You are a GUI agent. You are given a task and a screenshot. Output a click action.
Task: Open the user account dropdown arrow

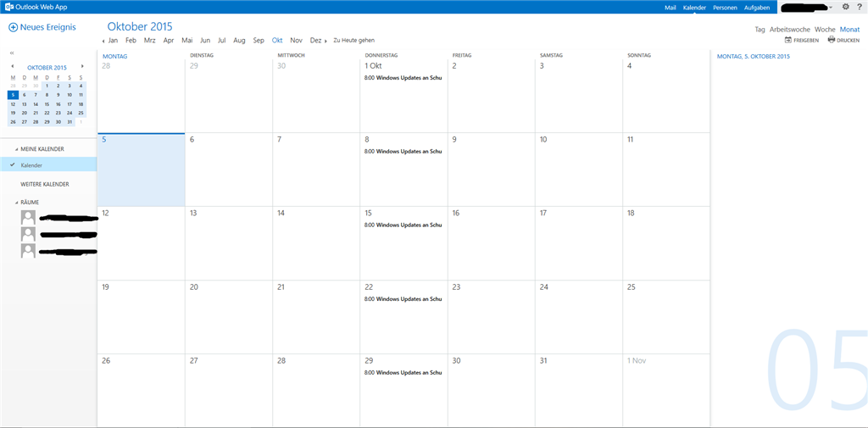pos(831,8)
